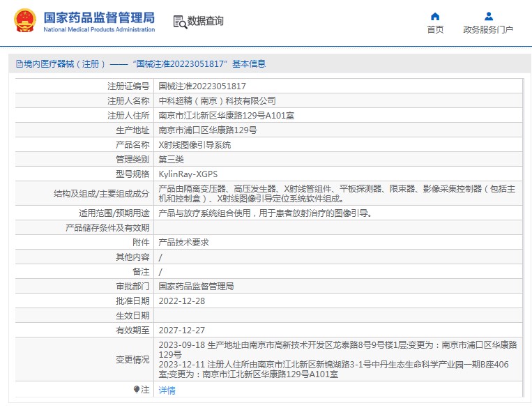The width and height of the screenshot is (532, 410).
Task: Click the 其他内容 row label
Action: click(x=132, y=257)
